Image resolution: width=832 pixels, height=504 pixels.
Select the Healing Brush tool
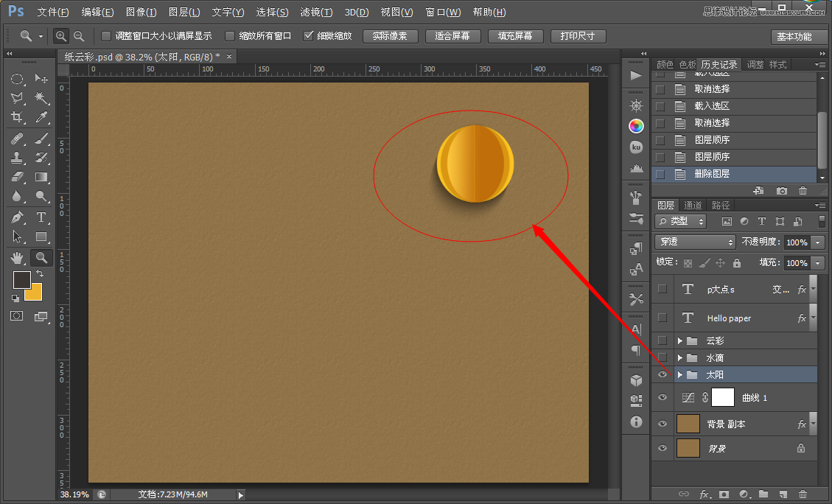pyautogui.click(x=17, y=139)
